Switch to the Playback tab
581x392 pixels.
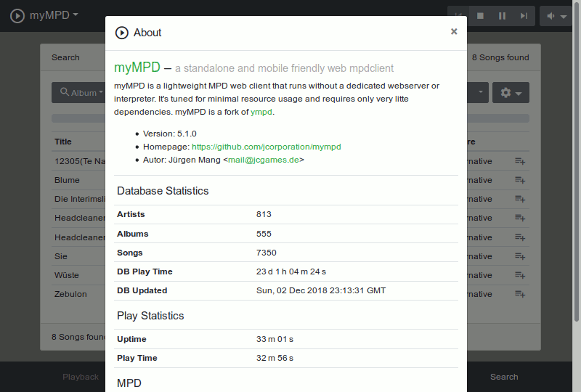(81, 377)
